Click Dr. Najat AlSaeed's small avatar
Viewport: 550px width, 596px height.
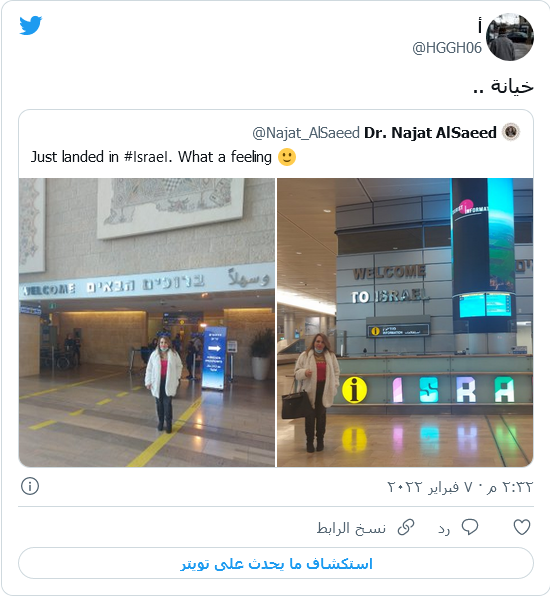[x=510, y=132]
